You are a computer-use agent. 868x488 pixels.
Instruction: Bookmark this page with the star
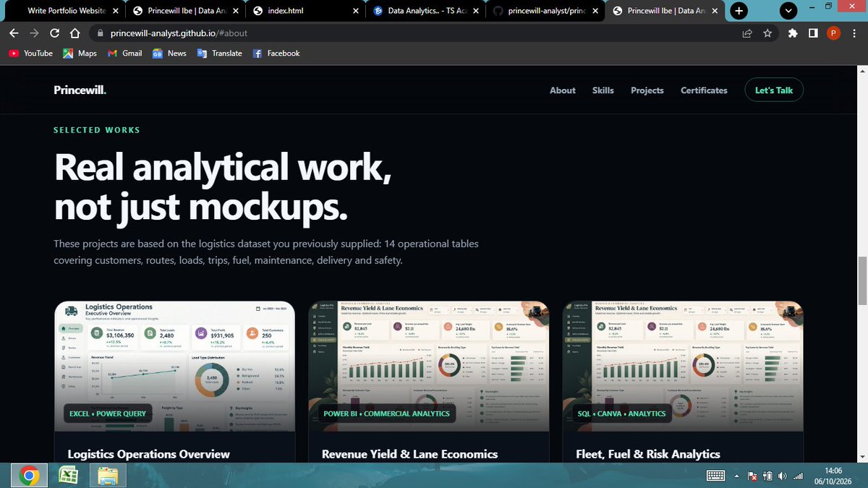767,33
